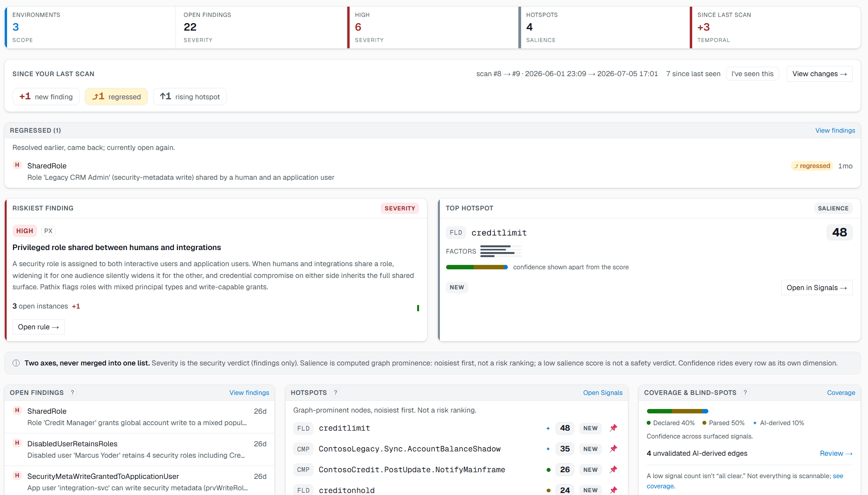Viewport: 868px width, 495px height.
Task: Click AI-derived 10% legend marker
Action: pos(755,423)
